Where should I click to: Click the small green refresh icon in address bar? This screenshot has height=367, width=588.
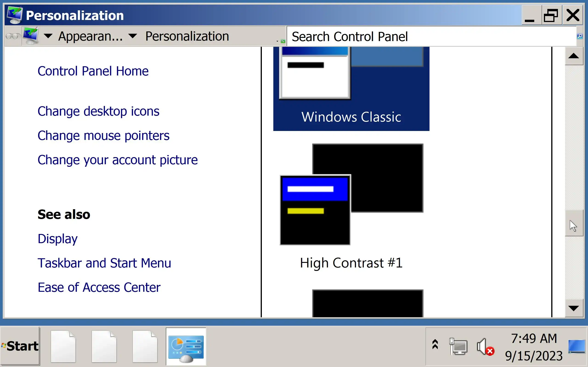(283, 41)
